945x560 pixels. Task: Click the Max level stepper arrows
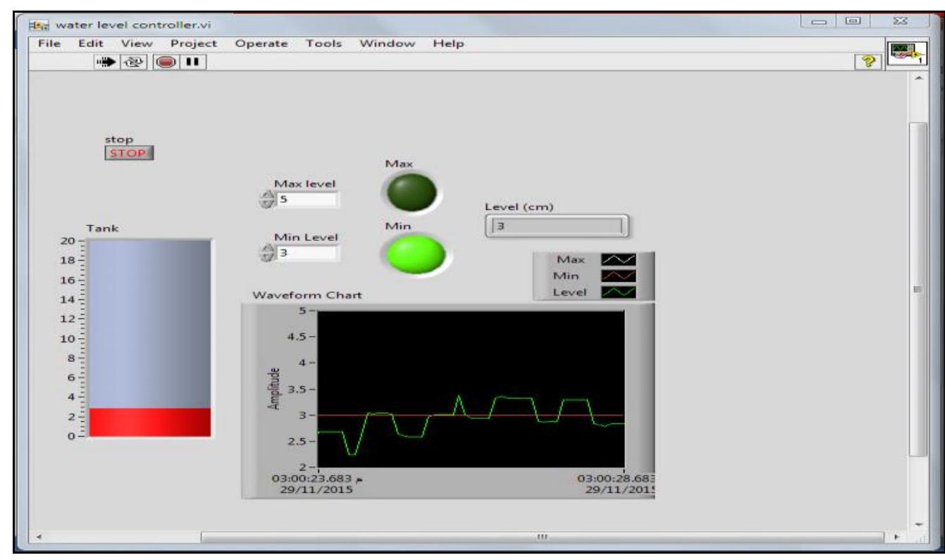pyautogui.click(x=266, y=200)
